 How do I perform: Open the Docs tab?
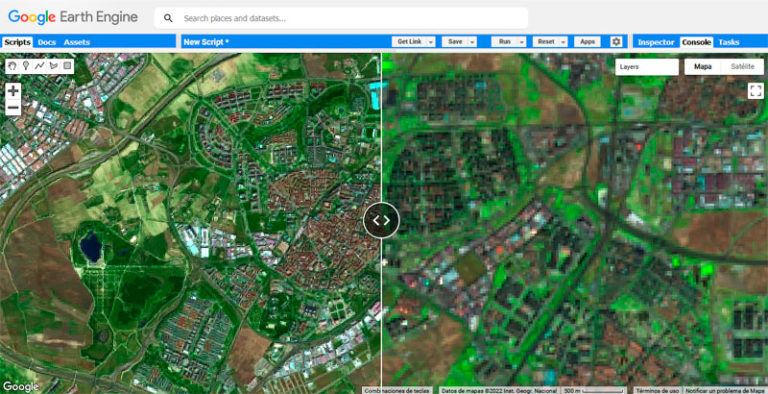(x=47, y=42)
